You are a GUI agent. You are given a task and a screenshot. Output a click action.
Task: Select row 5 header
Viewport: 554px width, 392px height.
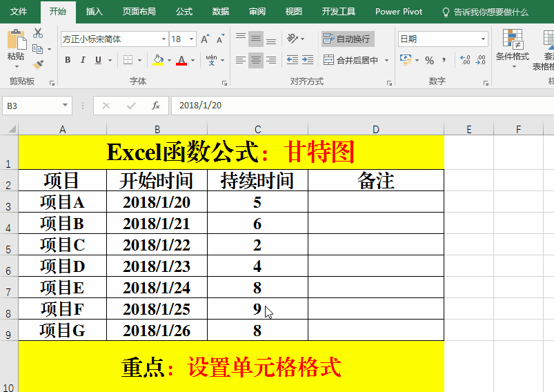(8, 244)
